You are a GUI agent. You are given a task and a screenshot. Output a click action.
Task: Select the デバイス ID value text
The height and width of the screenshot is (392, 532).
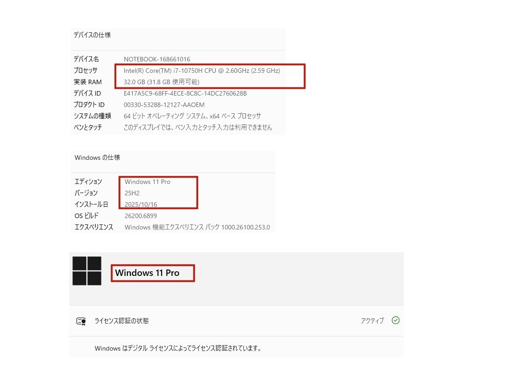tap(185, 93)
